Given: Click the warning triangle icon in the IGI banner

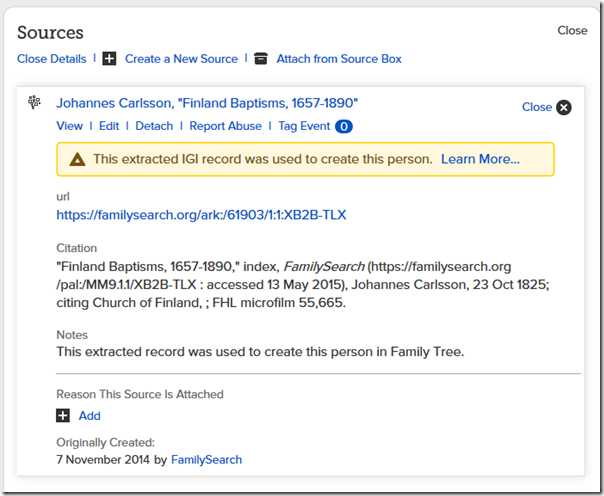Looking at the screenshot, I should pos(77,159).
